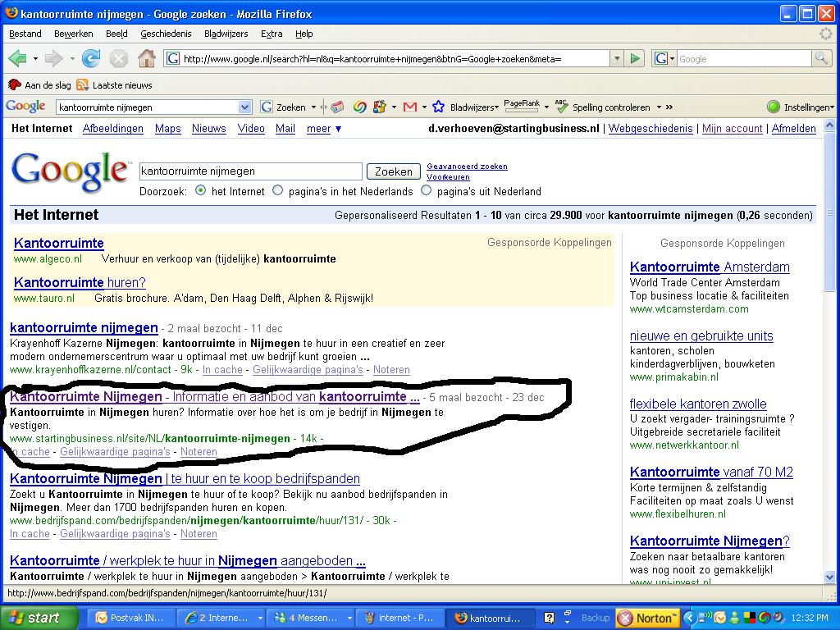This screenshot has width=840, height=630.
Task: Select "pagina's uit Nederland" radio button
Action: (426, 190)
